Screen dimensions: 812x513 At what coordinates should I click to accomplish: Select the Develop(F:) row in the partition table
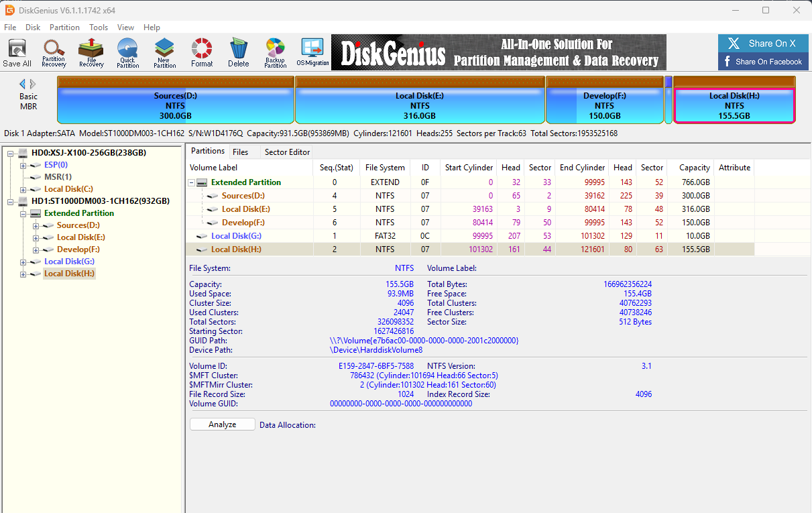470,223
